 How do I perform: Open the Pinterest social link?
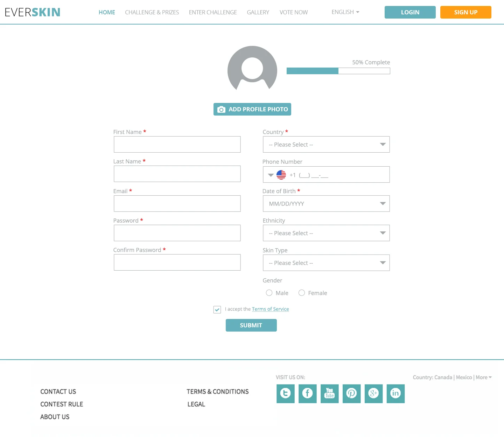pyautogui.click(x=351, y=394)
